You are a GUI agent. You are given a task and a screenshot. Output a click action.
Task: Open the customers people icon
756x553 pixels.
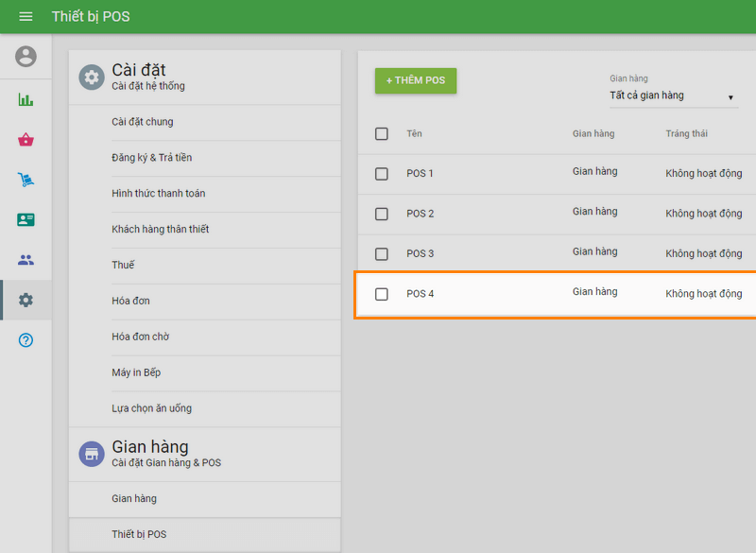click(x=26, y=260)
